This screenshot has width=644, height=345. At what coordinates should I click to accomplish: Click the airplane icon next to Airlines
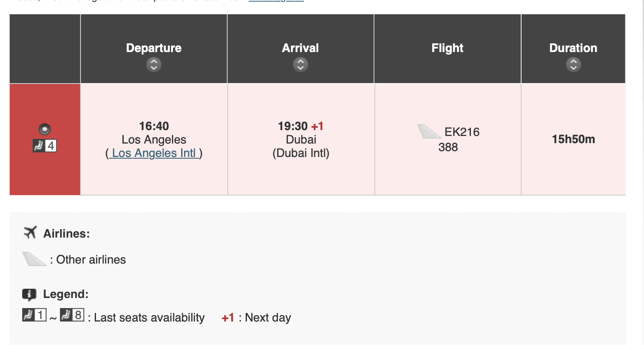coord(30,233)
